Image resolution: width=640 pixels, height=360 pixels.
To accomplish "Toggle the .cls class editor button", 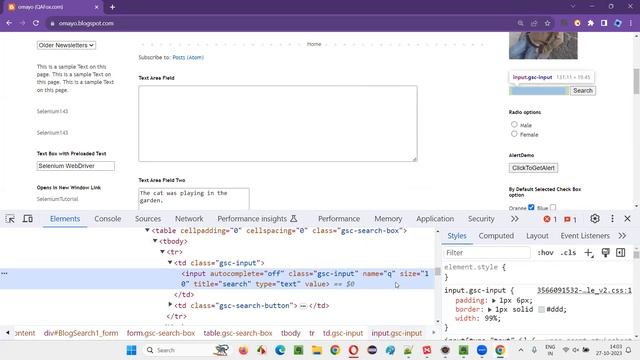I will 568,253.
